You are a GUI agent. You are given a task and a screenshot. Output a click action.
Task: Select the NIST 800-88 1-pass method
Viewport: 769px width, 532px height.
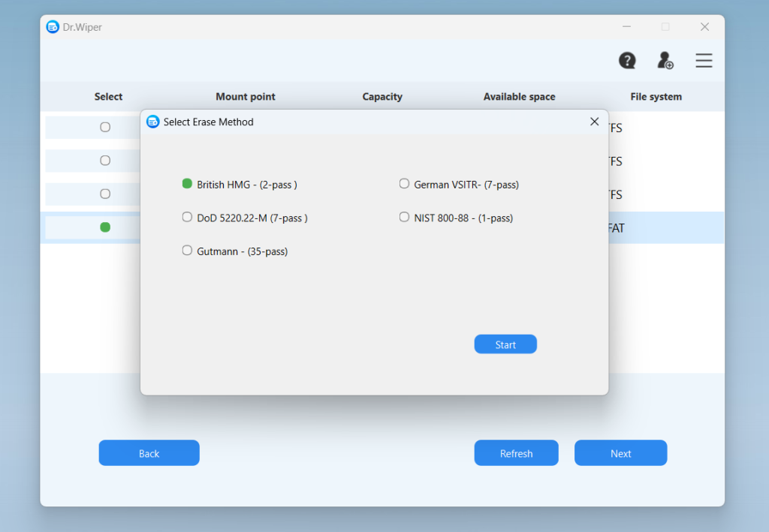pyautogui.click(x=404, y=217)
